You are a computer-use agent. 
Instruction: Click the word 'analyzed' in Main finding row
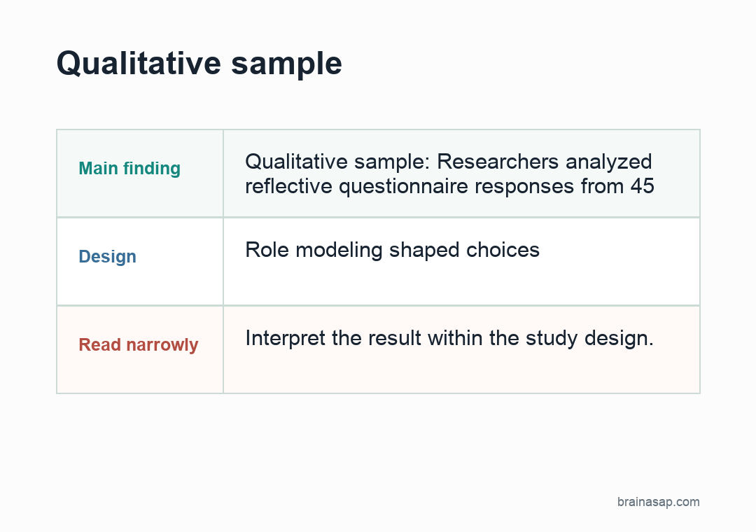pos(608,162)
